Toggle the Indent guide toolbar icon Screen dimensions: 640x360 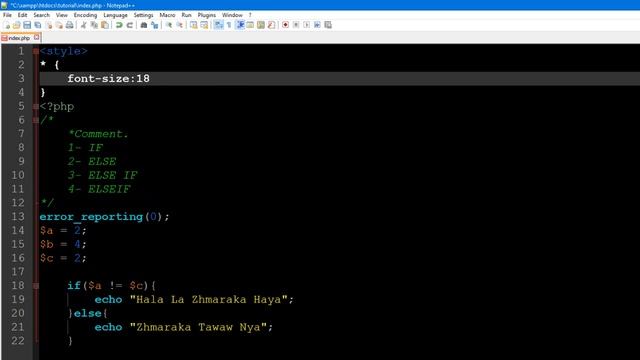point(240,25)
